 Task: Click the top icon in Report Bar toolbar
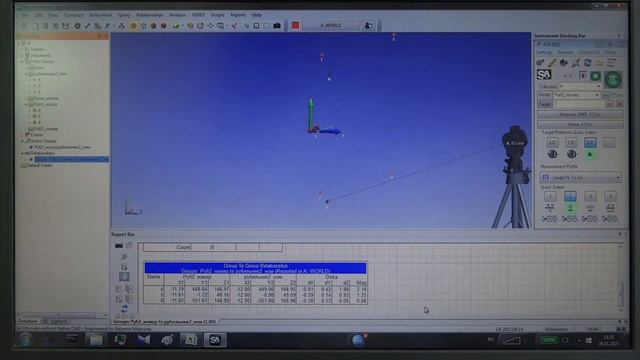pos(119,246)
